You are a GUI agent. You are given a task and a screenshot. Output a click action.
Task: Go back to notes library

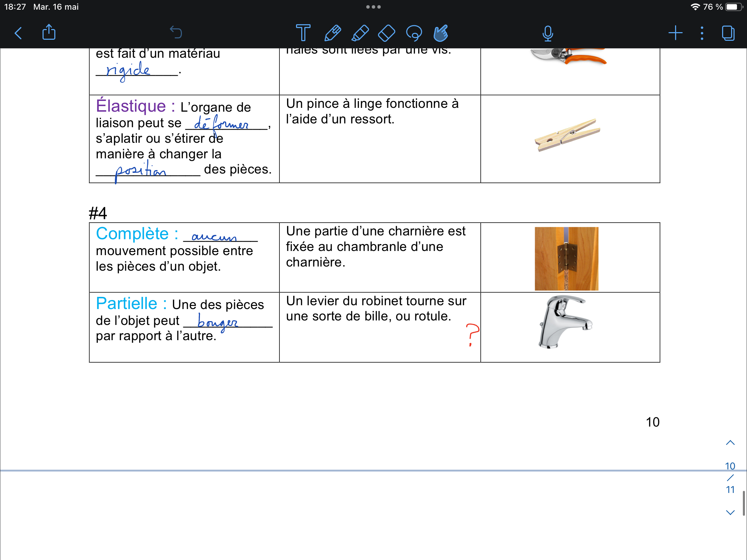(x=18, y=33)
